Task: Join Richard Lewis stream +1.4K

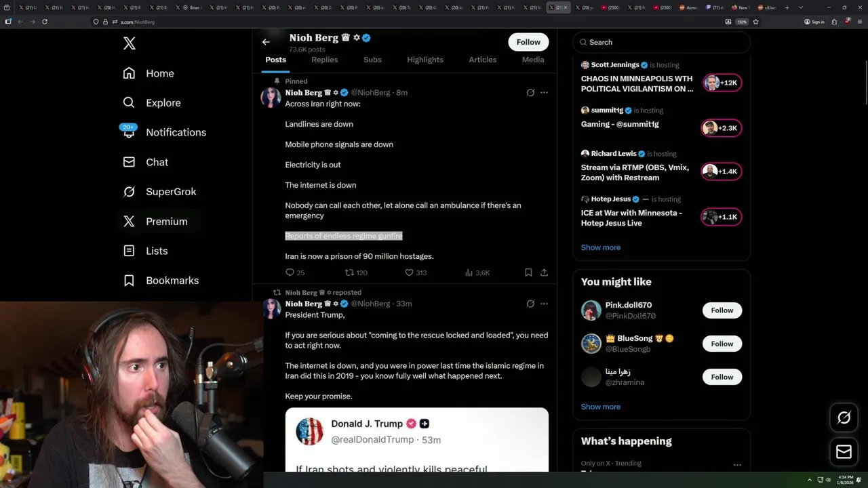Action: point(722,171)
